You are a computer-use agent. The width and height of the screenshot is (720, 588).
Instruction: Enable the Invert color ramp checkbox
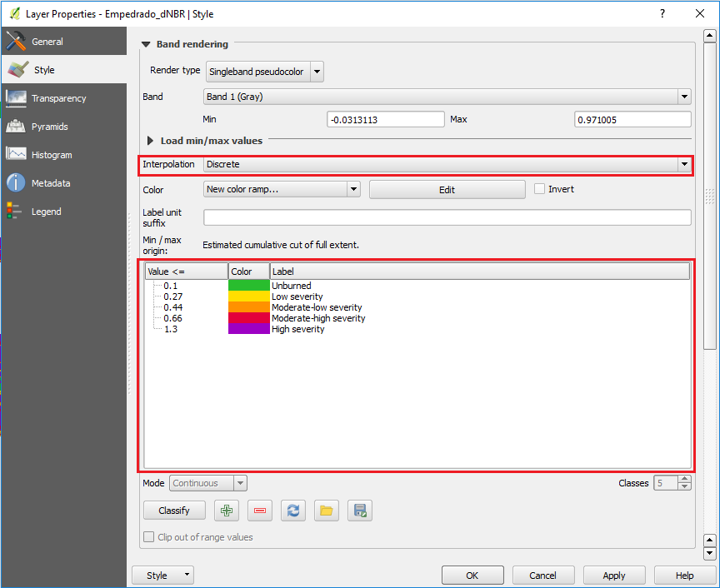tap(540, 189)
